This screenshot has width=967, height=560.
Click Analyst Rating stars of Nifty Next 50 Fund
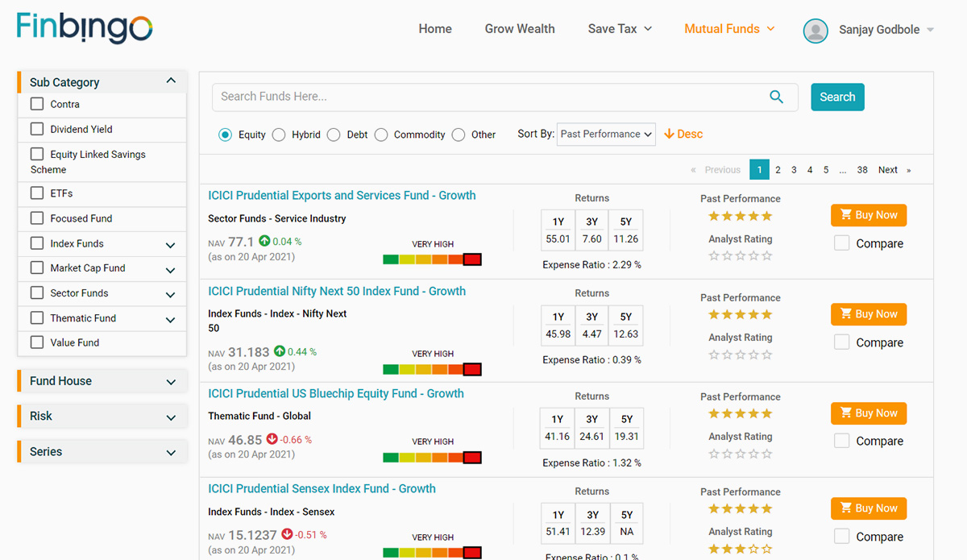click(x=740, y=355)
